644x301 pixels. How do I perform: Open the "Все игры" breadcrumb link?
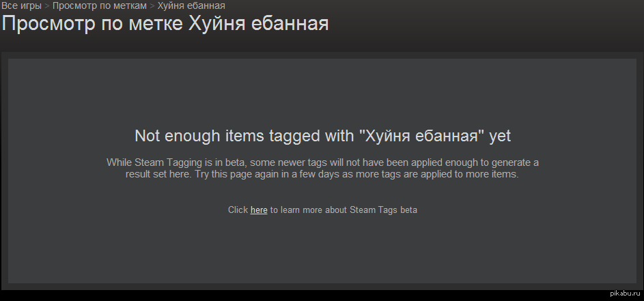(21, 5)
